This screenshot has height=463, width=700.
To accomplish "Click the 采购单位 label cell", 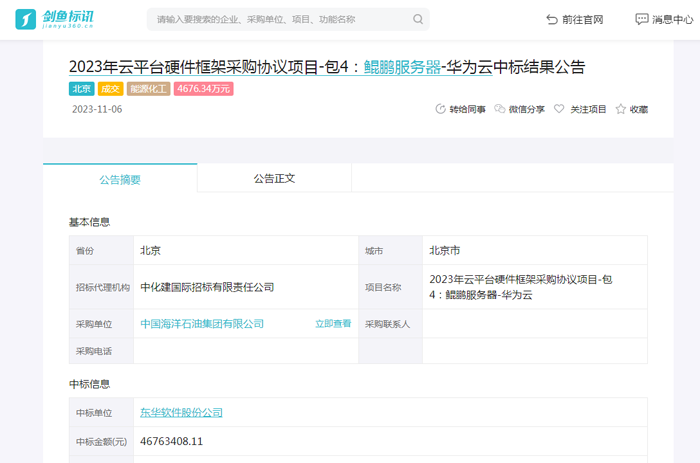I will click(101, 324).
